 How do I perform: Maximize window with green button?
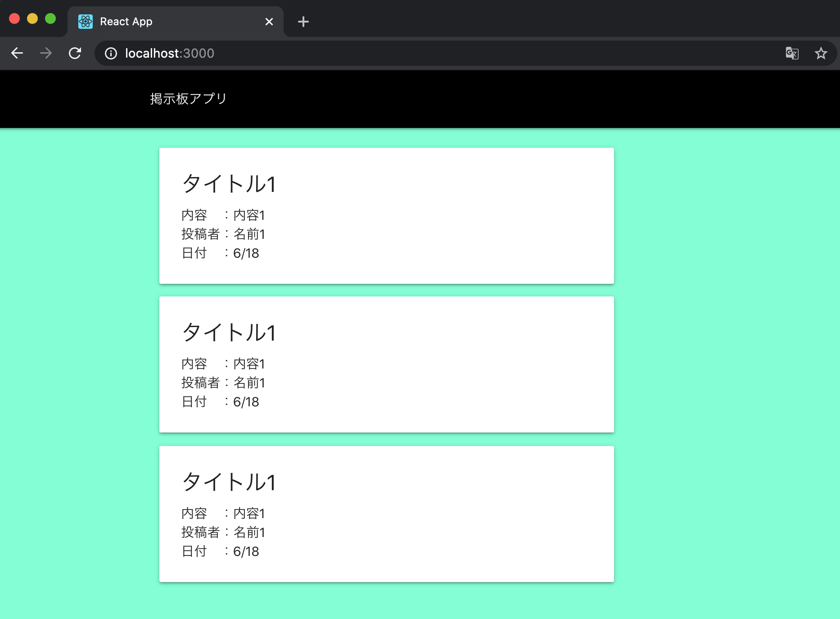click(x=50, y=18)
